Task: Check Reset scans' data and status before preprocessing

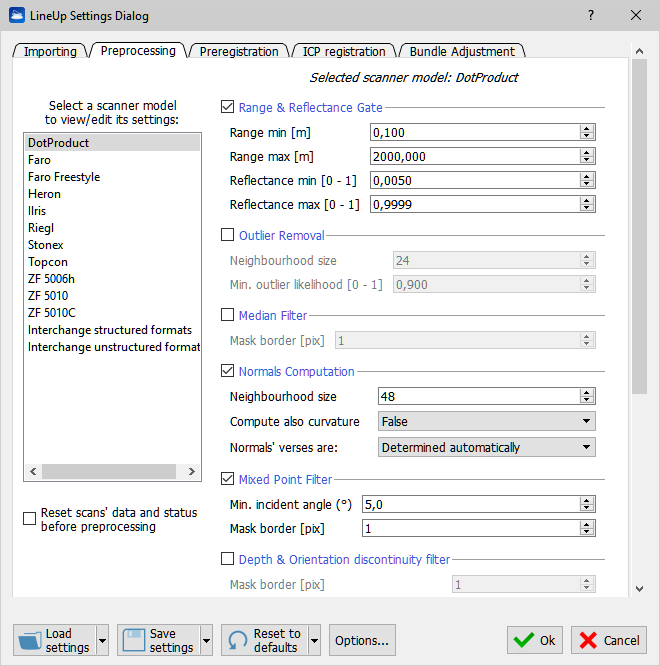Action: 29,519
